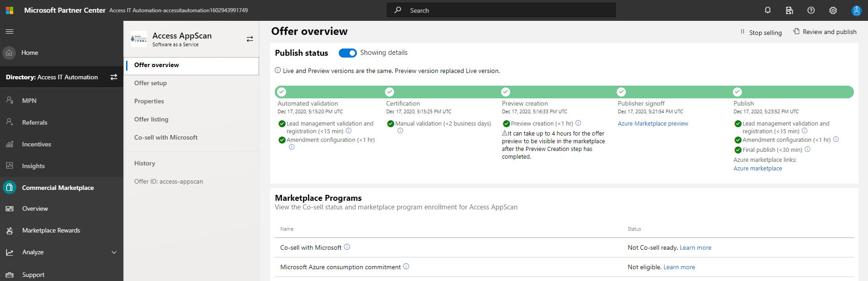Viewport: 868px width, 281px height.
Task: Click the Referrals sidebar icon
Action: [10, 122]
